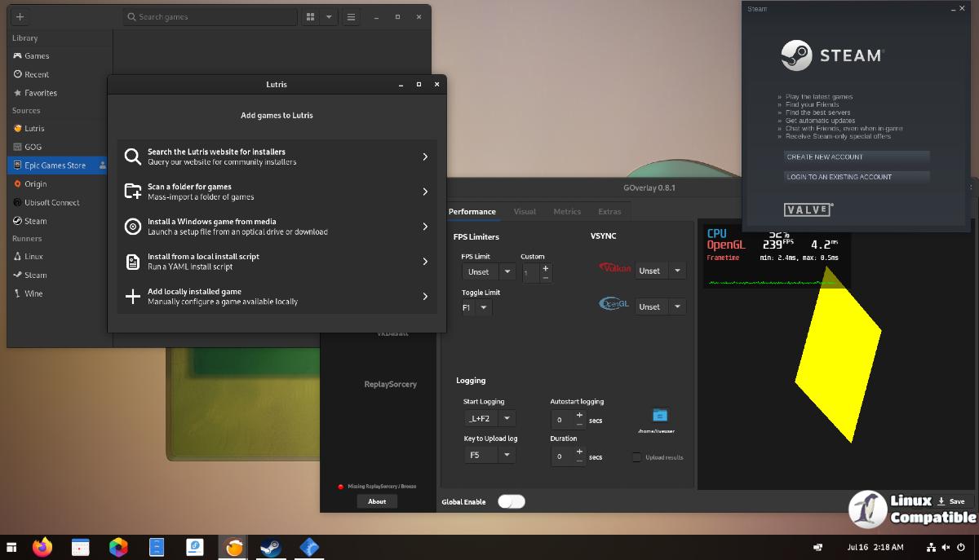Open the Lutris hamburger menu icon
The image size is (979, 560).
[351, 16]
